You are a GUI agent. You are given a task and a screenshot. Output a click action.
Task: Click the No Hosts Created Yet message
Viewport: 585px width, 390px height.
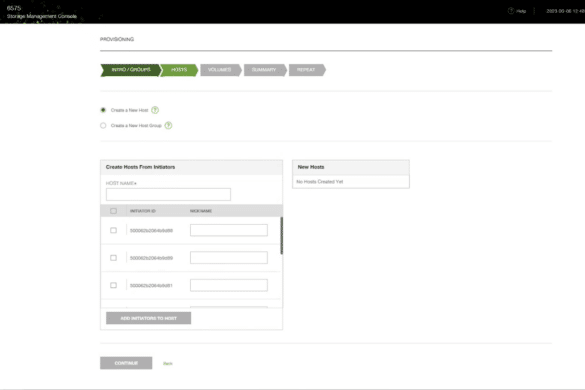point(320,182)
